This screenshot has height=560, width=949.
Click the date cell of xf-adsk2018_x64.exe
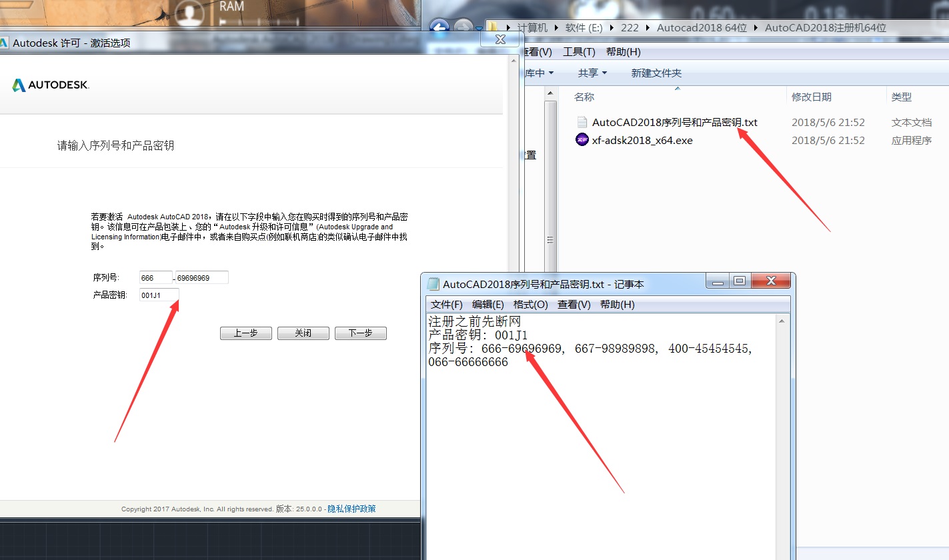pos(828,140)
